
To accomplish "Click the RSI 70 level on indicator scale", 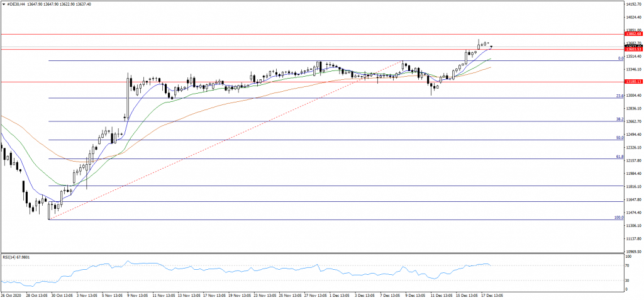I will click(x=628, y=266).
